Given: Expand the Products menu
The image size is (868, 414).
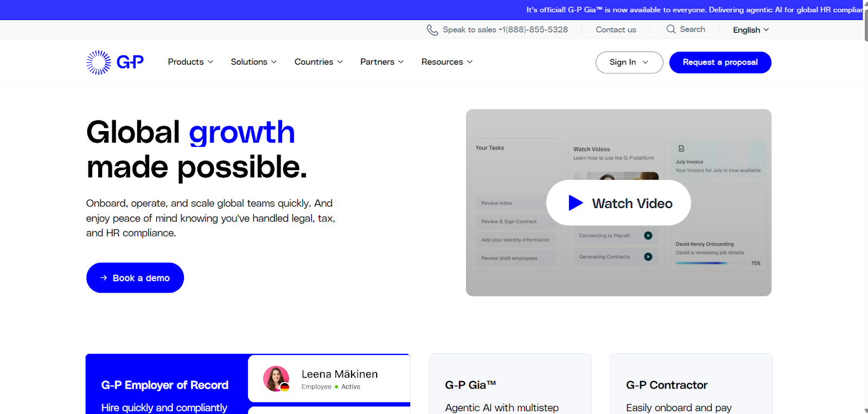Looking at the screenshot, I should (190, 62).
